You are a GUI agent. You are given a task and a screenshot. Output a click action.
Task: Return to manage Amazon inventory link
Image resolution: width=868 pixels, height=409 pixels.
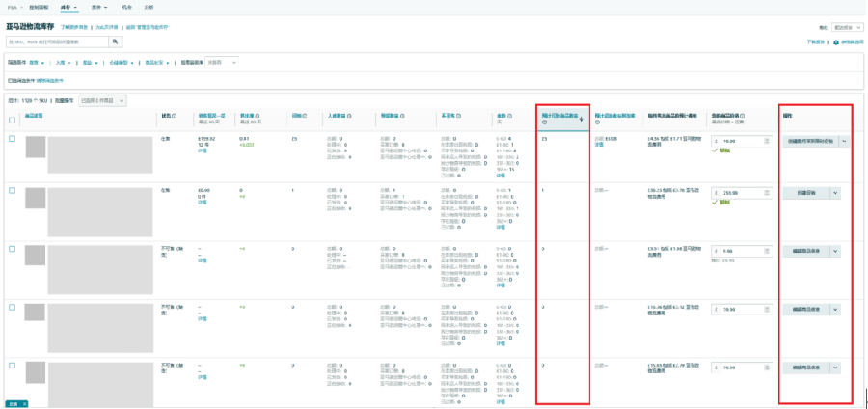tap(148, 27)
